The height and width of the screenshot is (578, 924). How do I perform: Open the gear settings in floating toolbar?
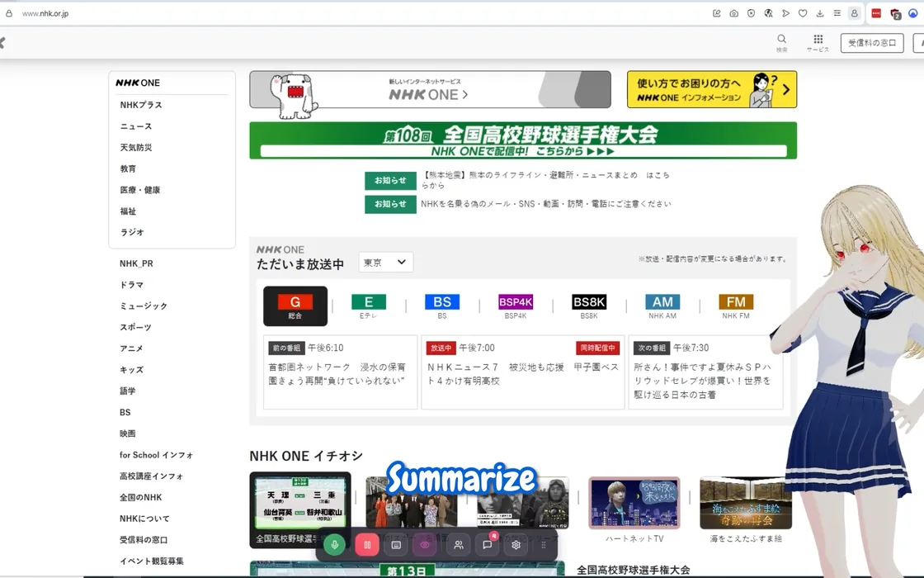tap(516, 545)
